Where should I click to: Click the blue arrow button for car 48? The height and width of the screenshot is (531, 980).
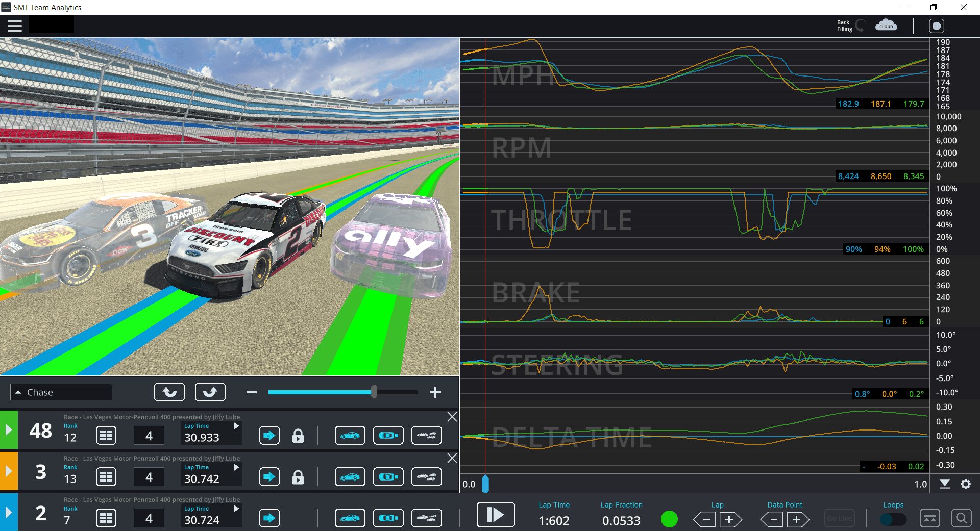[269, 436]
